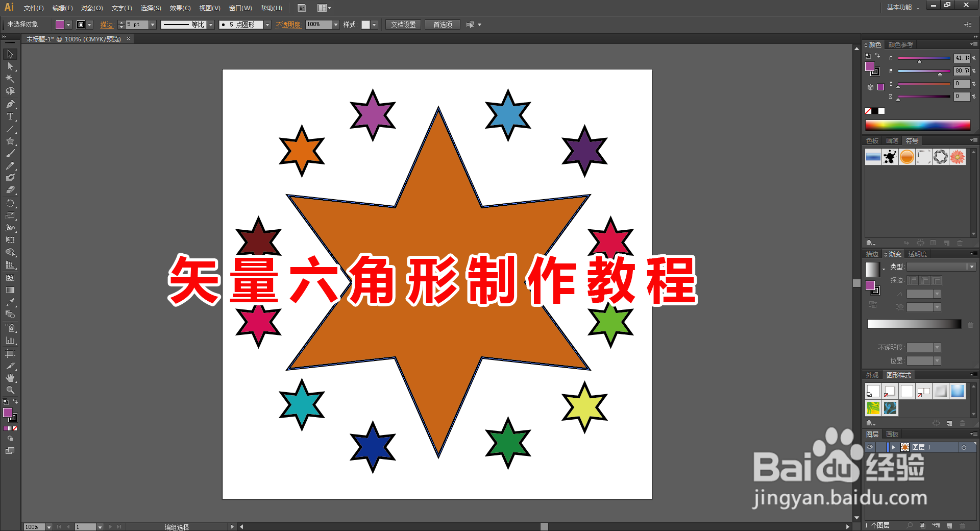Viewport: 980px width, 531px height.
Task: Choose the Magic Wand tool
Action: click(10, 79)
